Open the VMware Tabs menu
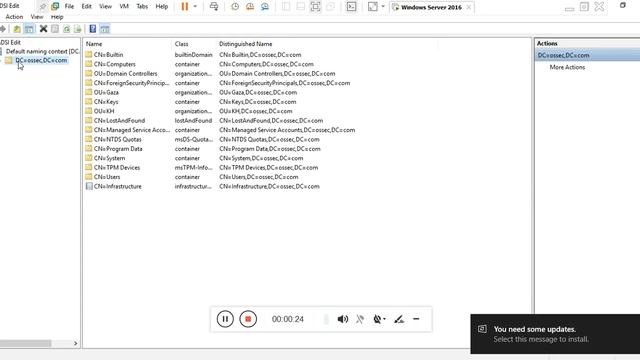640x360 pixels. tap(142, 7)
